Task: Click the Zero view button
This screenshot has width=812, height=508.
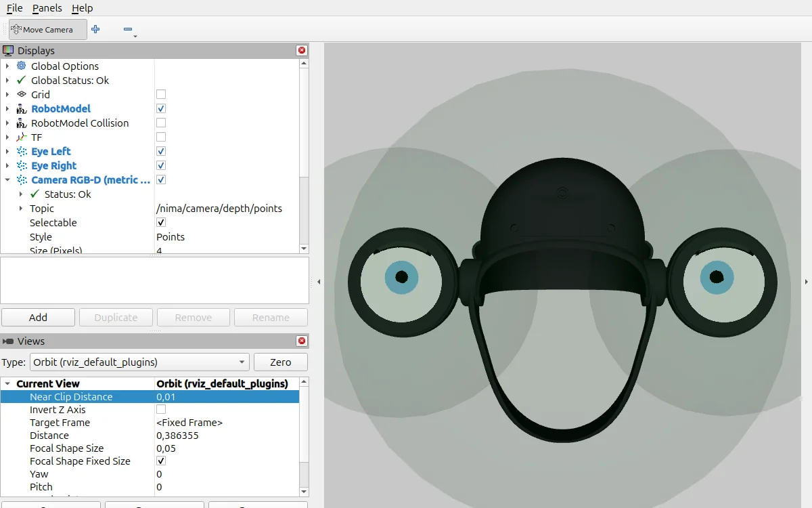Action: point(281,362)
